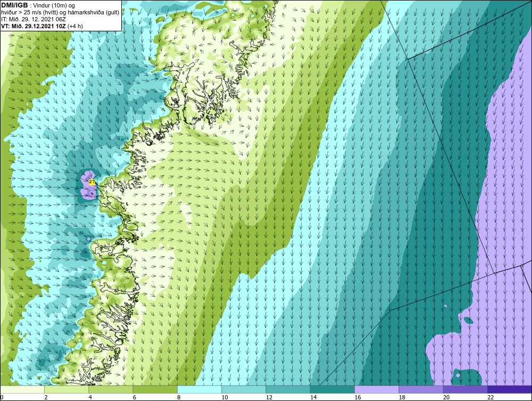Select the 20–22 m/s violet legend swatch
Viewport: 532px width, 401px height.
pos(465,389)
